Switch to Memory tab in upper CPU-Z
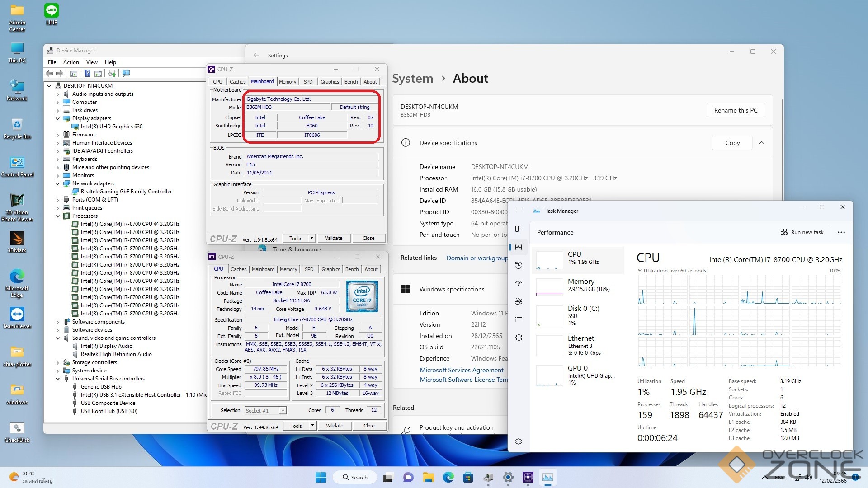This screenshot has width=868, height=488. pyautogui.click(x=288, y=82)
